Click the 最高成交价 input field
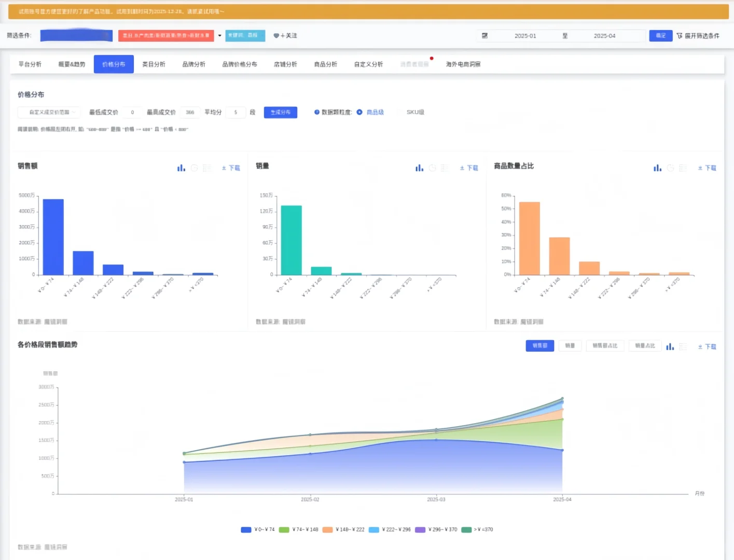The height and width of the screenshot is (560, 734). (190, 112)
